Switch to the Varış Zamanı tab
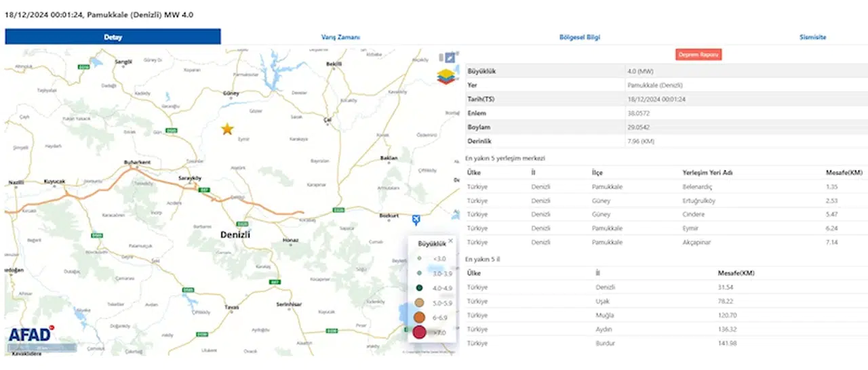The image size is (868, 370). [x=340, y=37]
